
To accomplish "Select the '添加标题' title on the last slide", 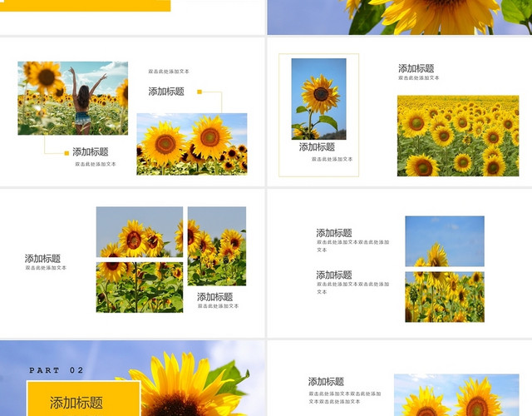I will 326,382.
